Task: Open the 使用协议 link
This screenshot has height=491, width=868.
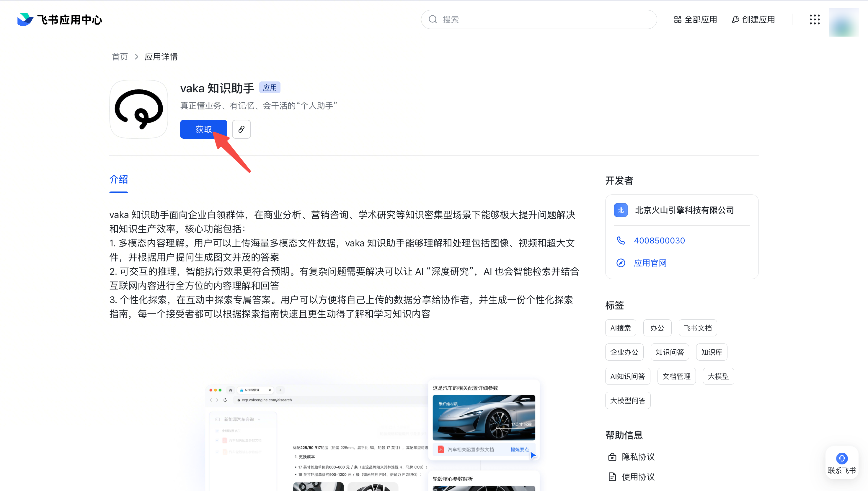Action: [x=638, y=477]
